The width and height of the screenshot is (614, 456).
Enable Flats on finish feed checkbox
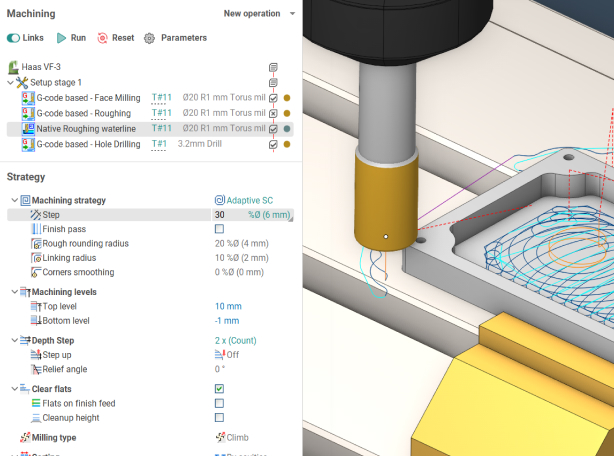[219, 403]
